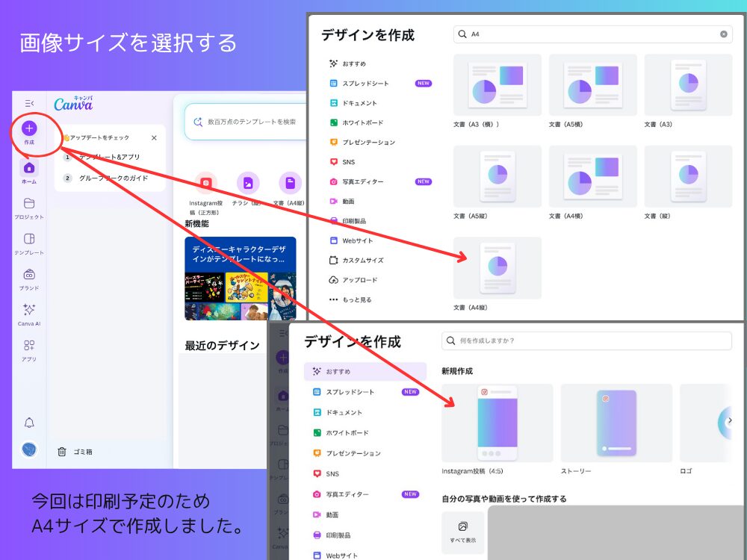747x560 pixels.
Task: Select プレゼンテーション in bottom dialog
Action: 347,453
